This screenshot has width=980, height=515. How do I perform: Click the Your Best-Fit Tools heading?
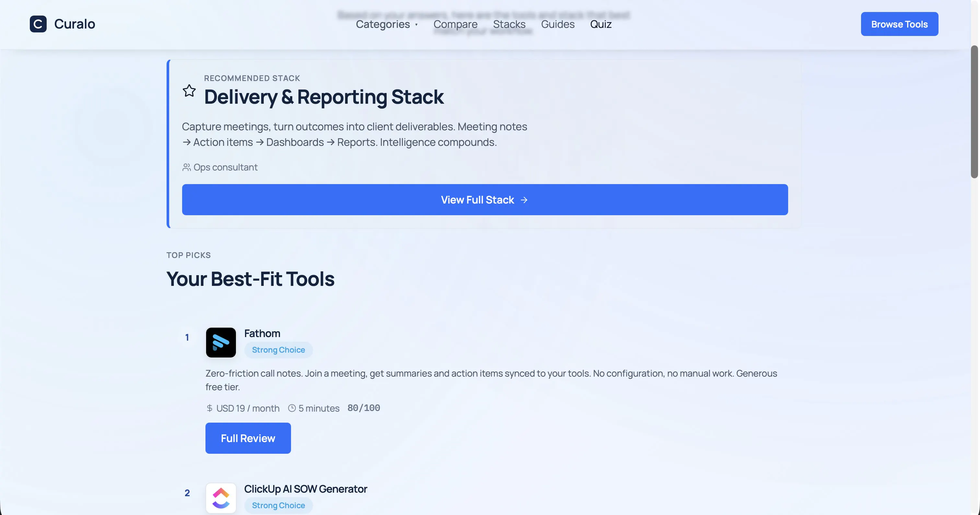tap(250, 279)
